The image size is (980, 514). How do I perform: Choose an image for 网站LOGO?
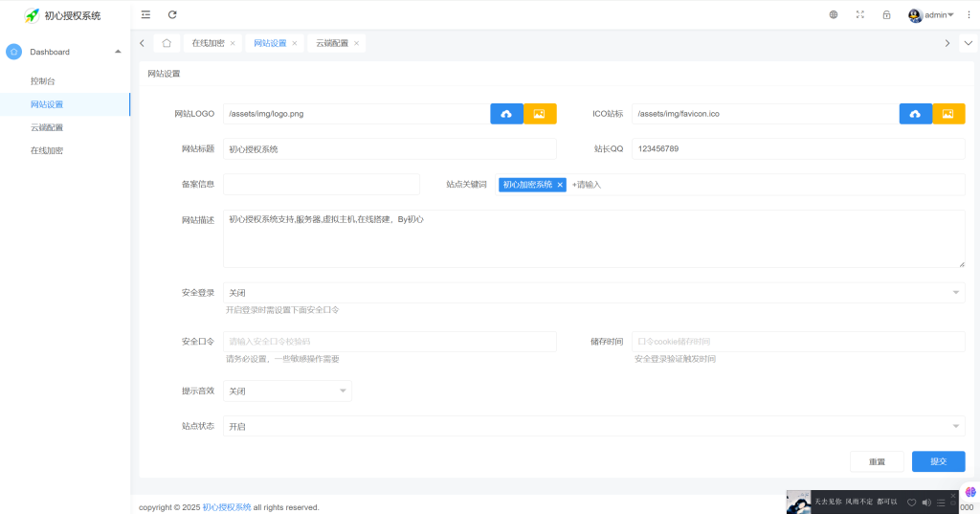click(540, 114)
